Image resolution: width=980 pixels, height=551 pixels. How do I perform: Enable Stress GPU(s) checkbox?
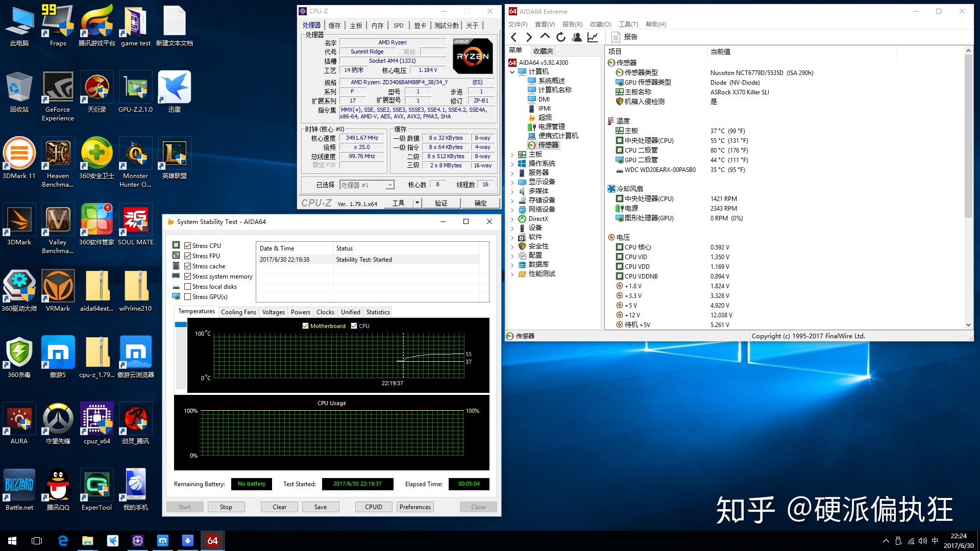pos(187,296)
